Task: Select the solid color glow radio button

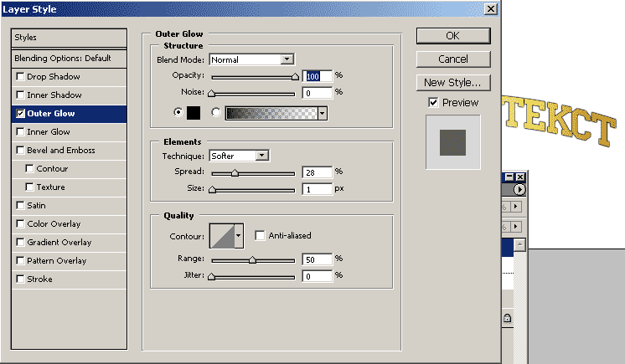Action: (178, 112)
